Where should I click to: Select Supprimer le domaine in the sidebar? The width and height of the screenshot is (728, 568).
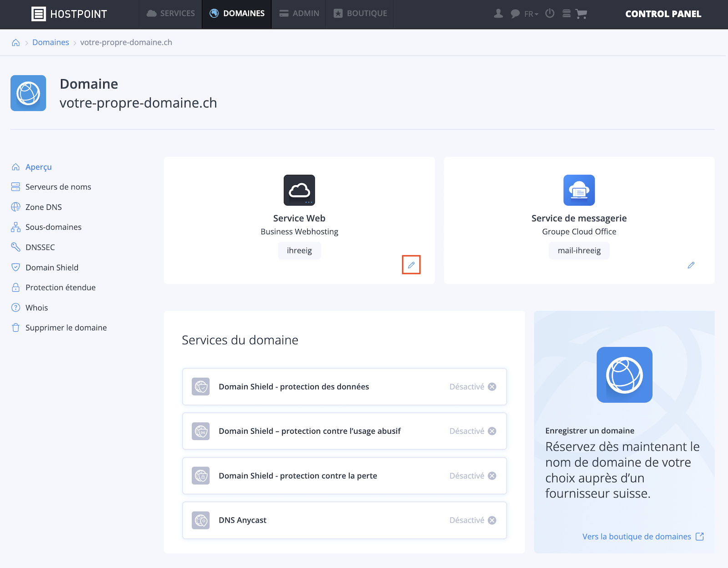59,328
